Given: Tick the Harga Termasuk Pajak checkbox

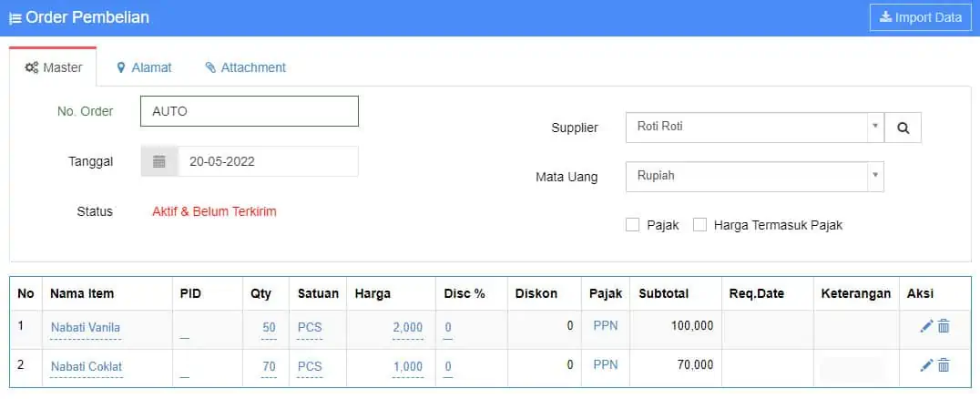Looking at the screenshot, I should pos(699,225).
